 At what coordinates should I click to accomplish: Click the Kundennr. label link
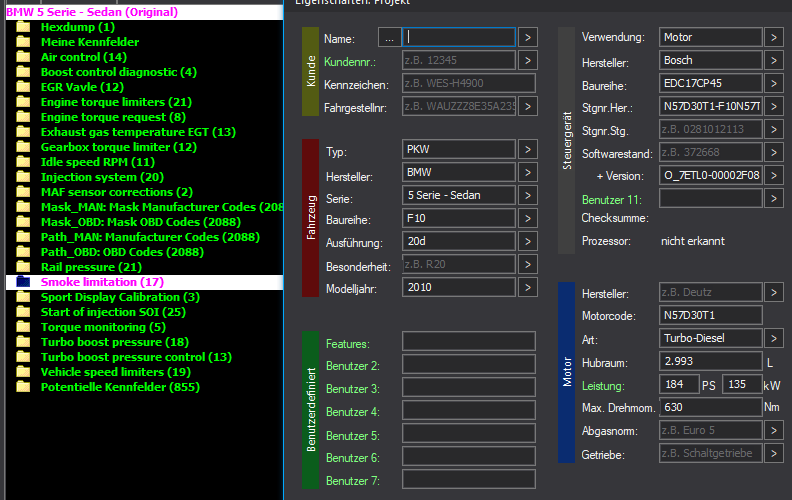pos(350,62)
